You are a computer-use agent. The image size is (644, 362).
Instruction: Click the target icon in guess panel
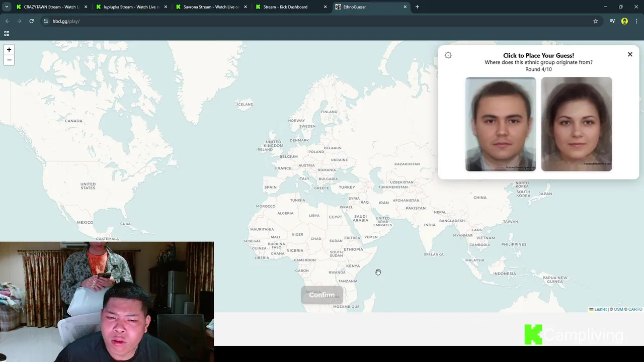448,55
